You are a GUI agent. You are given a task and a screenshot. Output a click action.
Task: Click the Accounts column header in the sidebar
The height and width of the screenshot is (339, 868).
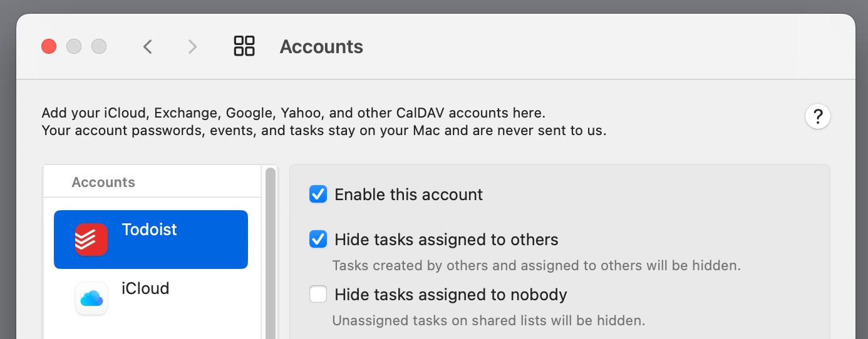click(103, 183)
